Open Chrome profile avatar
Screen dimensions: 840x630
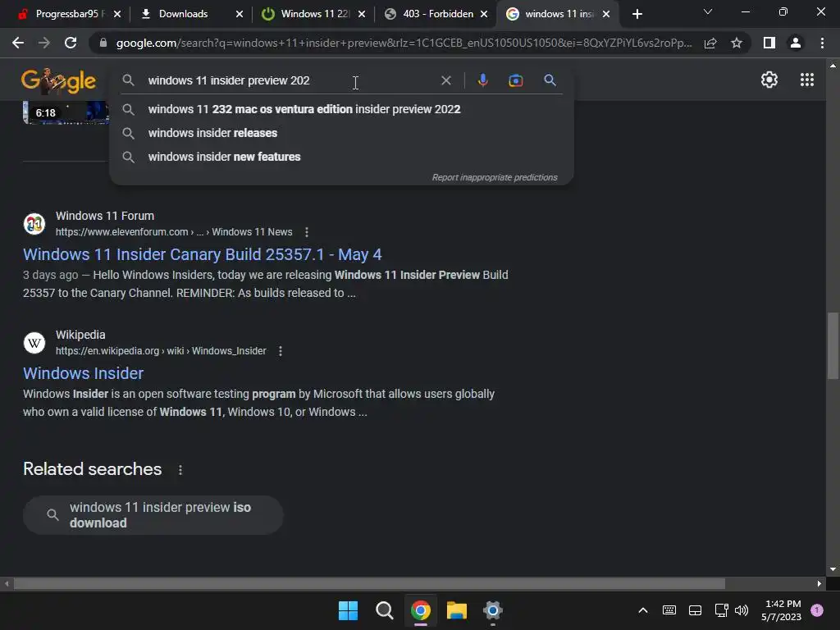pyautogui.click(x=796, y=43)
